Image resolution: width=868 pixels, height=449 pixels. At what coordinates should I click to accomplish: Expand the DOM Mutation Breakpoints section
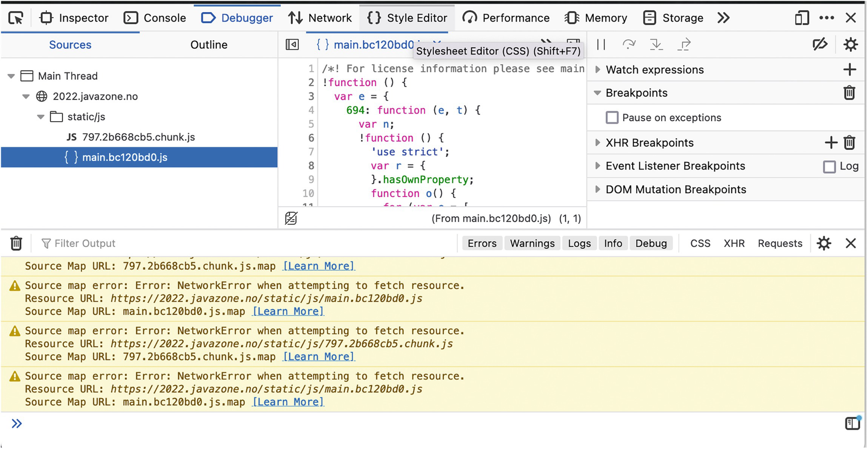click(598, 190)
